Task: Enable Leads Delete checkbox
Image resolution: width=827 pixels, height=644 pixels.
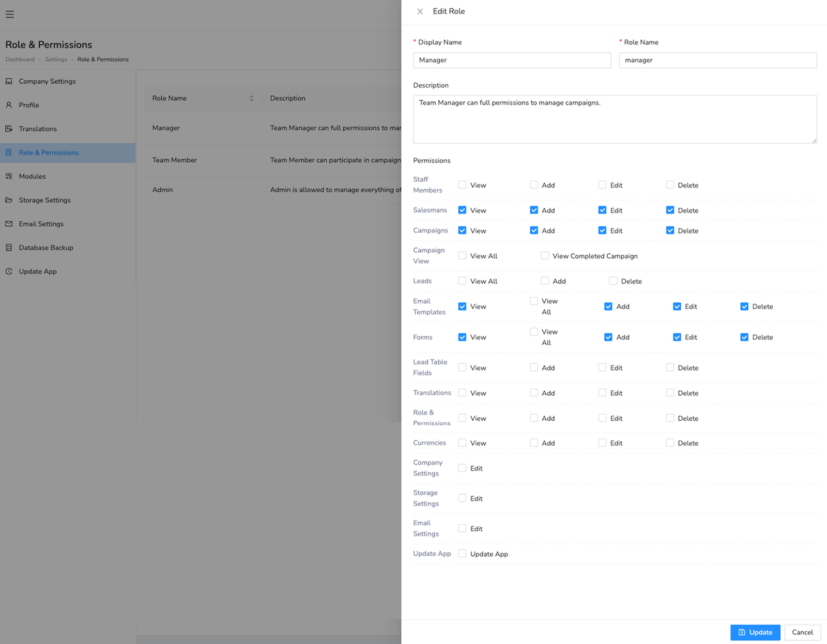Action: 613,281
